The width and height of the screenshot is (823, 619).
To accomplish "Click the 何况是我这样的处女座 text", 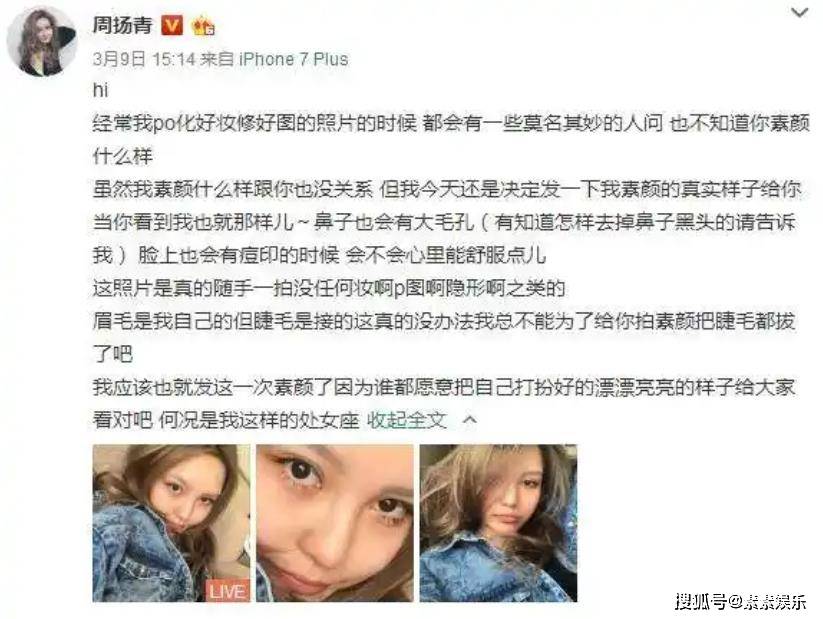I will click(259, 420).
